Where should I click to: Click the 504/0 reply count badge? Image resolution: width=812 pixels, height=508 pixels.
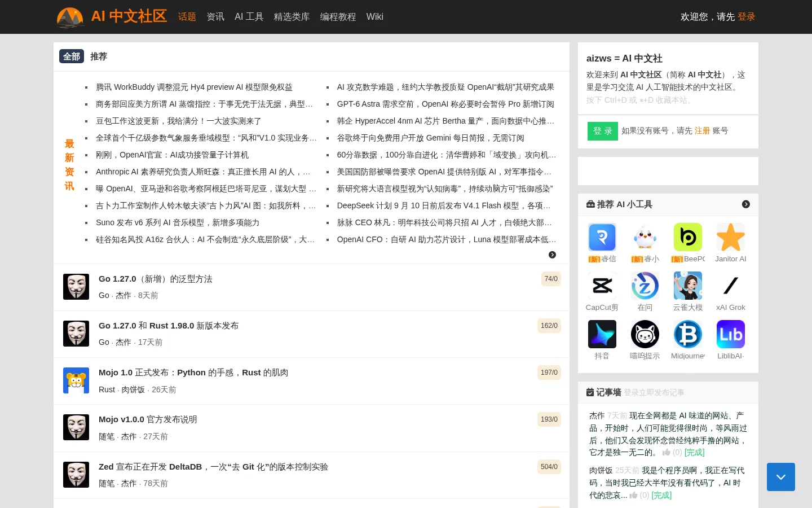point(549,467)
